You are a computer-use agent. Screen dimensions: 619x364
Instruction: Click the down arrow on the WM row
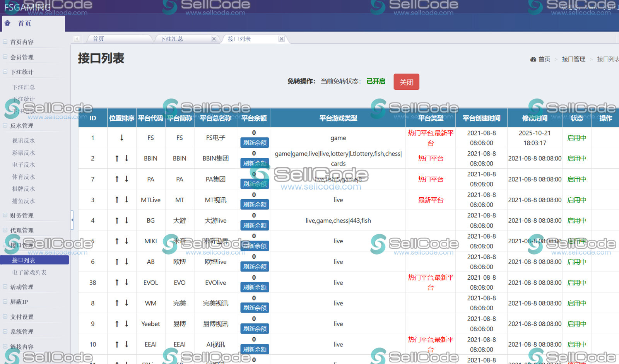coord(127,303)
